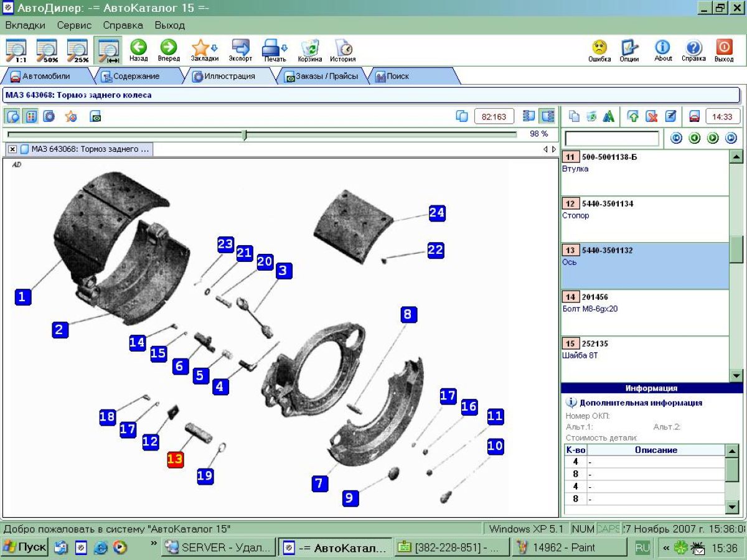Image resolution: width=747 pixels, height=560 pixels.
Task: Open Справка help icon in toolbar
Action: pos(693,50)
